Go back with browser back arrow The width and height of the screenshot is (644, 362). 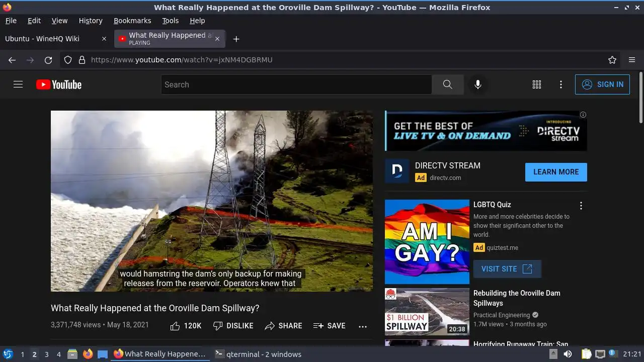pyautogui.click(x=12, y=60)
